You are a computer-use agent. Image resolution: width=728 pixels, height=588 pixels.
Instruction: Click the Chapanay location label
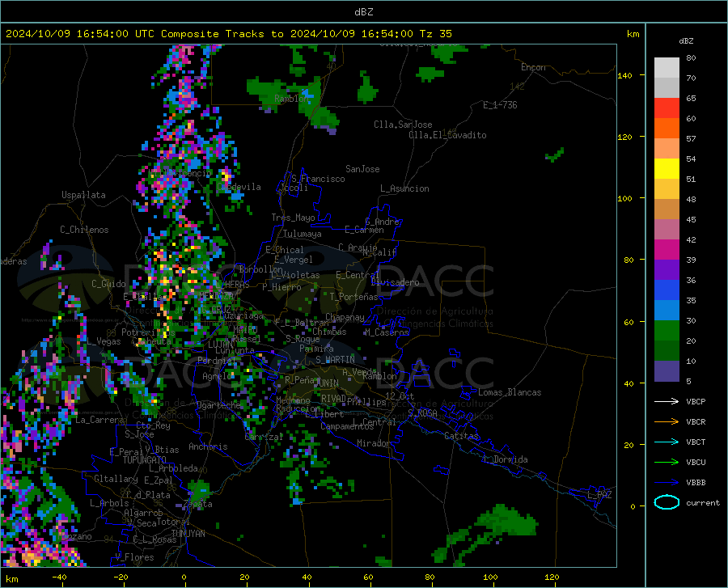pos(345,317)
